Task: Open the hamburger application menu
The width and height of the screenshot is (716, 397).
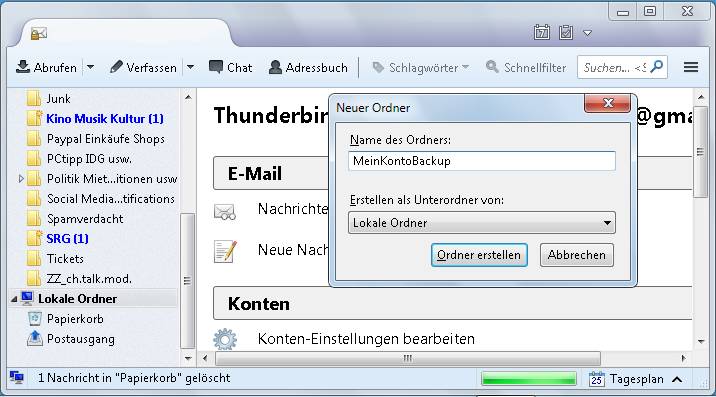Action: click(691, 67)
